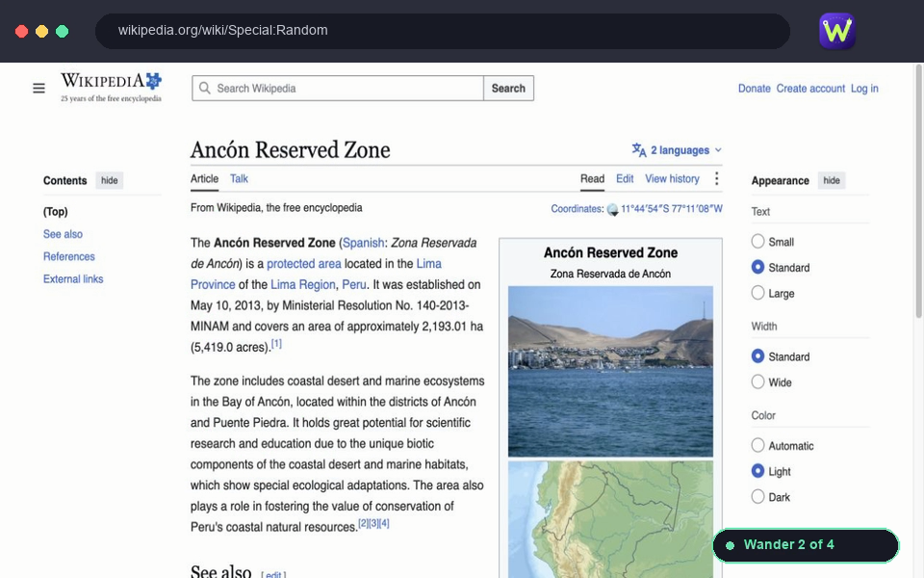
Task: Hide the Appearance panel
Action: point(832,180)
